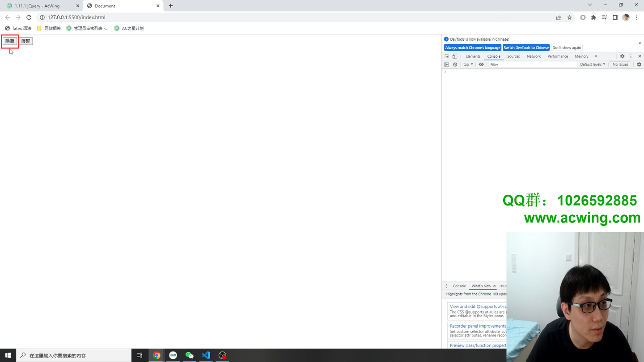Open the Extensions puzzle menu
Screen dimensions: 644x362
[593, 17]
